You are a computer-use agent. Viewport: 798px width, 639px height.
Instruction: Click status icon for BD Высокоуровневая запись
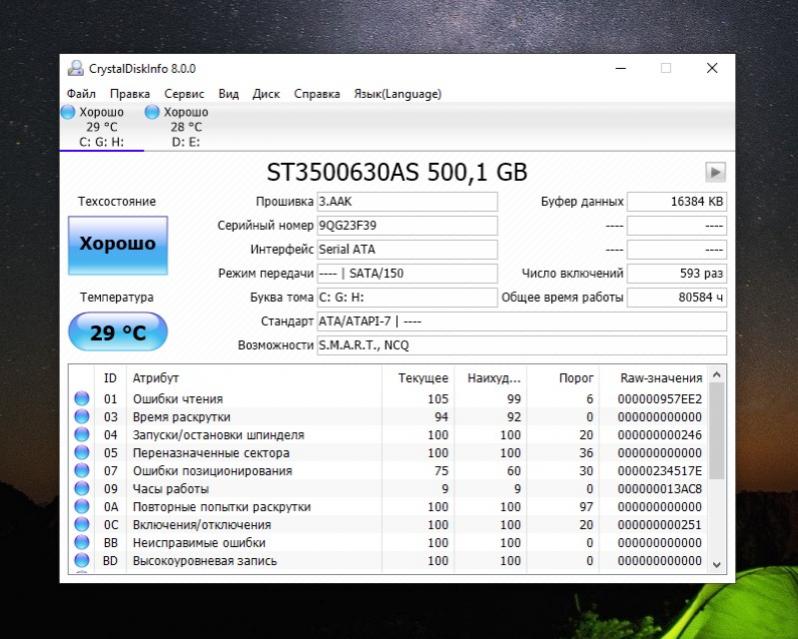(82, 560)
